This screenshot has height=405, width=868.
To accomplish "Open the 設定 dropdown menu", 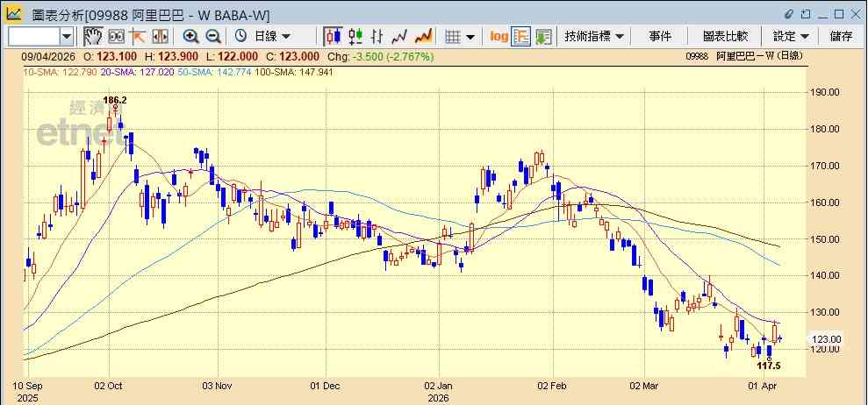I will pos(791,37).
